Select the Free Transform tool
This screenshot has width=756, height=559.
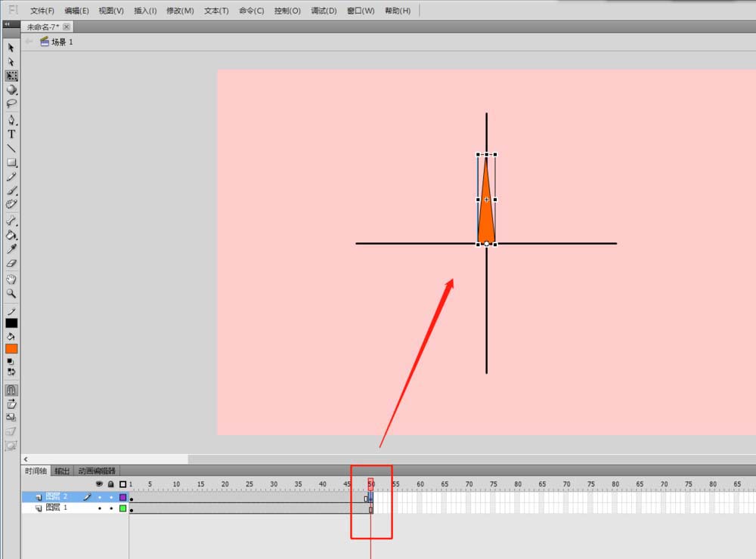[11, 76]
